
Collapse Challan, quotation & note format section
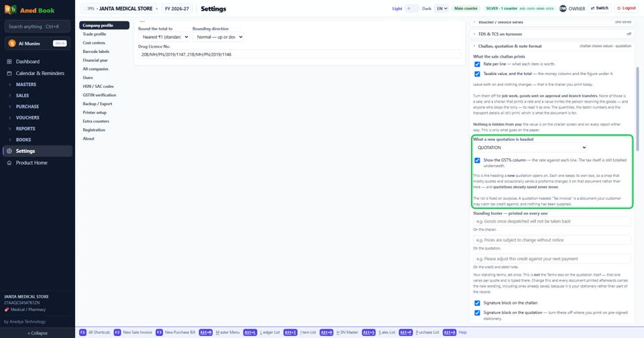[551, 46]
